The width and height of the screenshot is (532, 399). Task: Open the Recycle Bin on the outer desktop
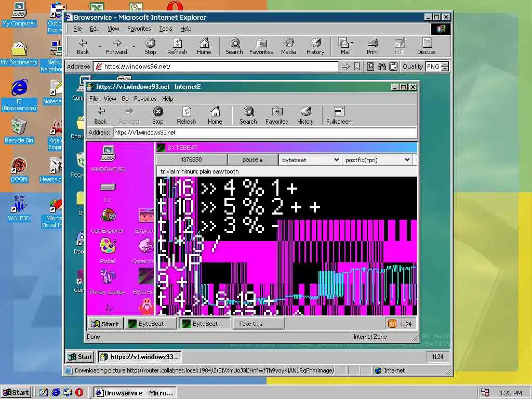(19, 131)
